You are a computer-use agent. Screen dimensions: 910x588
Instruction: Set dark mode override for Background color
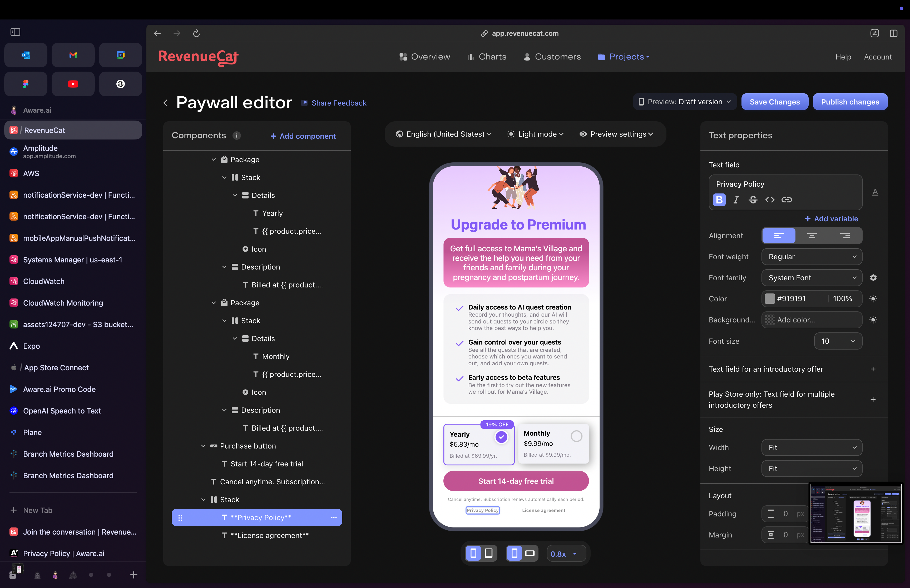tap(873, 320)
